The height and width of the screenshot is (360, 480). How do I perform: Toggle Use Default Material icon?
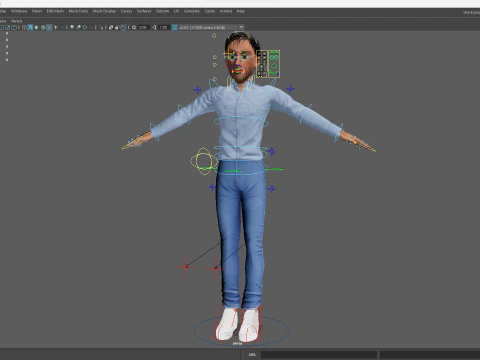point(37,27)
